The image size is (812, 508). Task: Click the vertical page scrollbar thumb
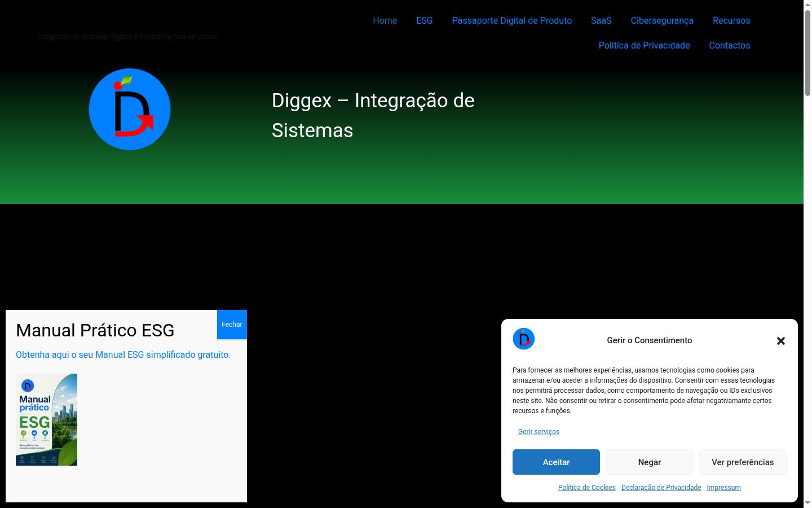807,52
